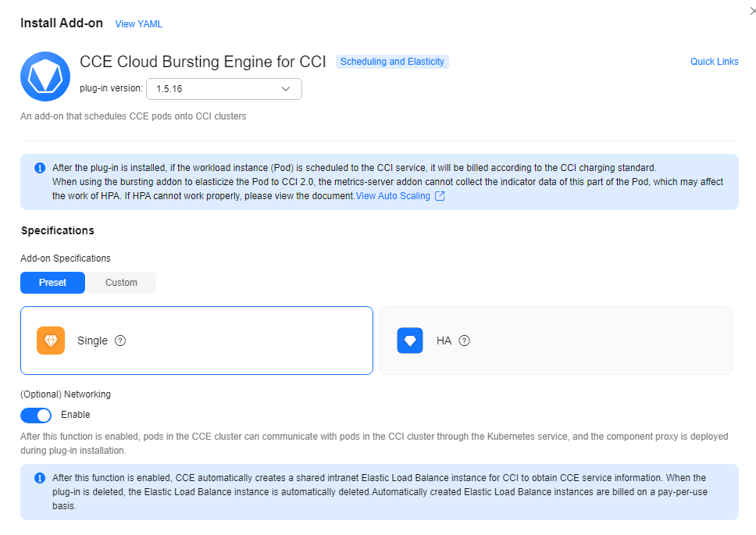
Task: Open the View YAML link
Action: pyautogui.click(x=139, y=23)
